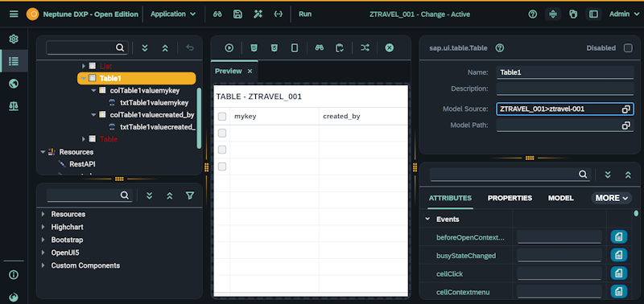Expand Custom Components library group

tap(43, 265)
